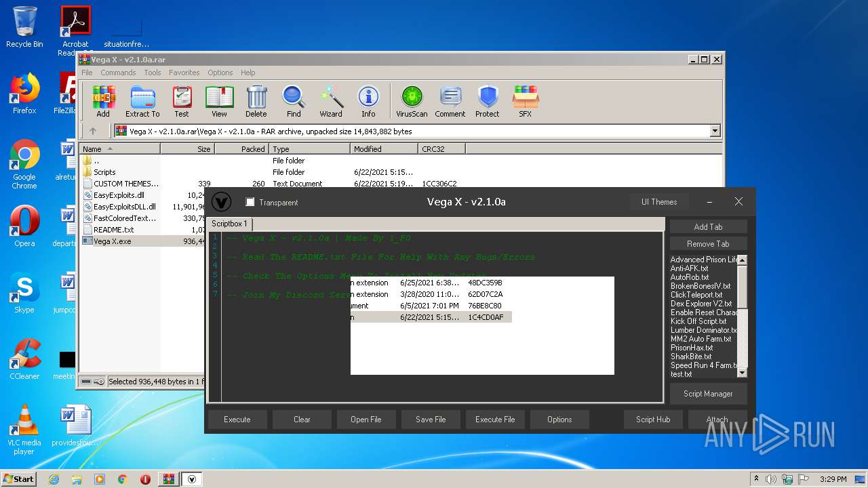Select Dex Explorer V2.txt script

(701, 304)
